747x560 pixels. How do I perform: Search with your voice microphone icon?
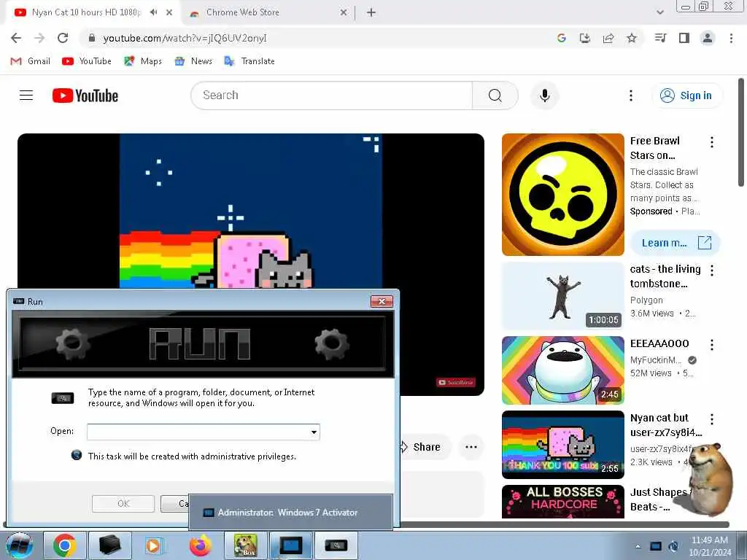pyautogui.click(x=544, y=96)
